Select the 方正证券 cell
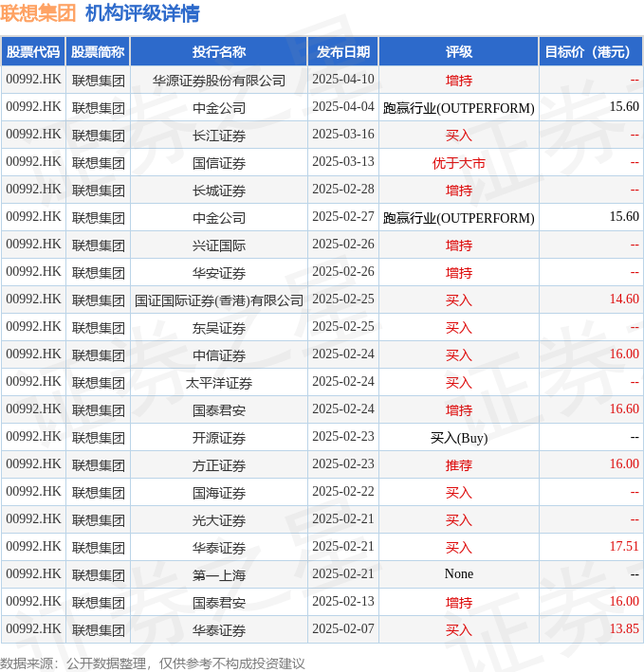Screen dimensions: 644x672 point(219,465)
